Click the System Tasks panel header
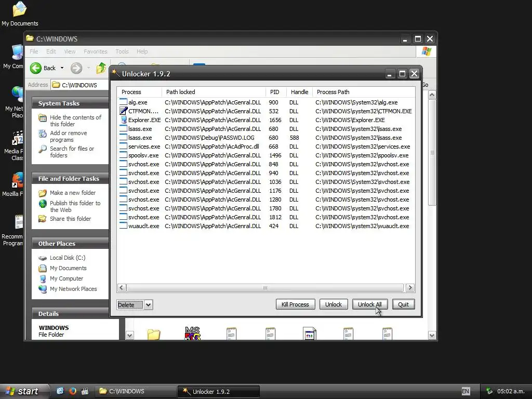 [70, 103]
